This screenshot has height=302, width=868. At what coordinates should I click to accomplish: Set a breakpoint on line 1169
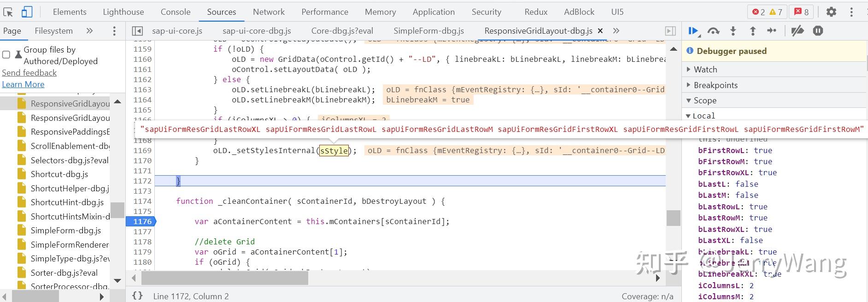(142, 151)
